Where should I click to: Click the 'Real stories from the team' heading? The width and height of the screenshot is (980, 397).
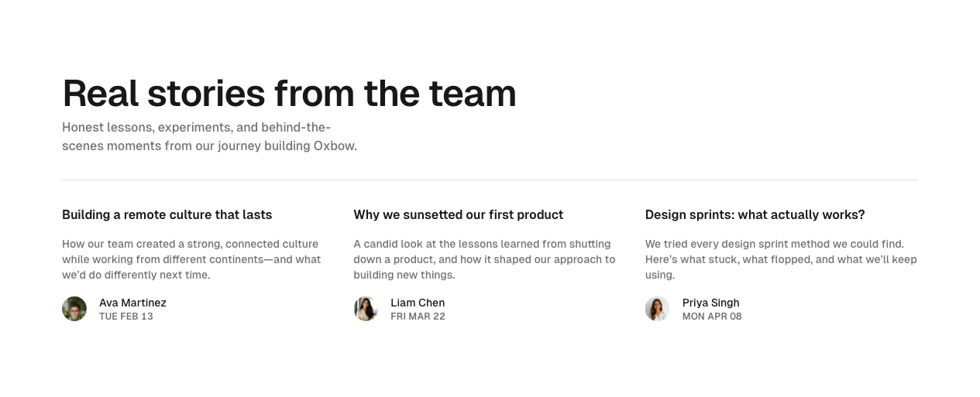coord(289,93)
